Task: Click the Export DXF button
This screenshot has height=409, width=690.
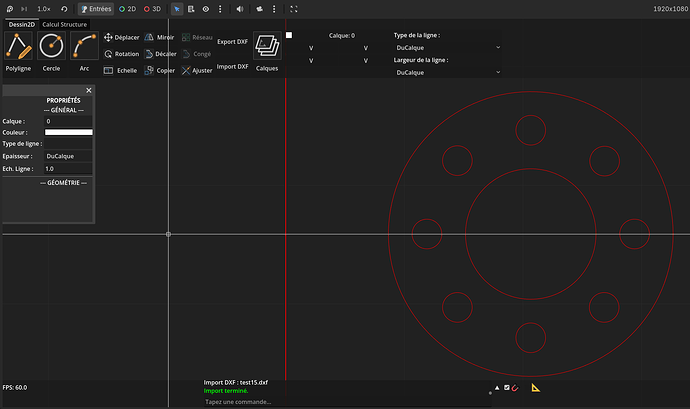Action: coord(232,42)
